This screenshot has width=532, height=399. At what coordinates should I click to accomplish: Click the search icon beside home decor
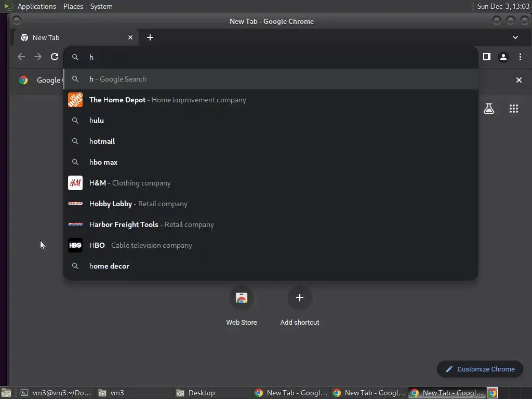[x=75, y=266]
